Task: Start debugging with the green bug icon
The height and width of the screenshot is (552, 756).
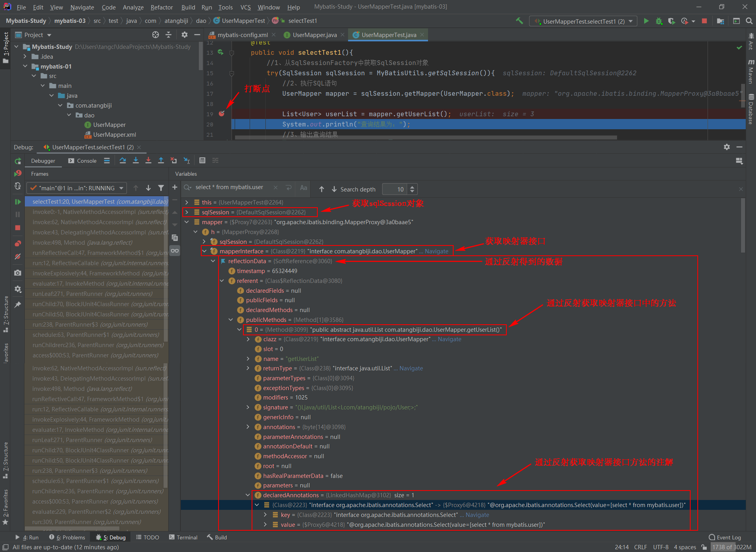Action: point(659,21)
